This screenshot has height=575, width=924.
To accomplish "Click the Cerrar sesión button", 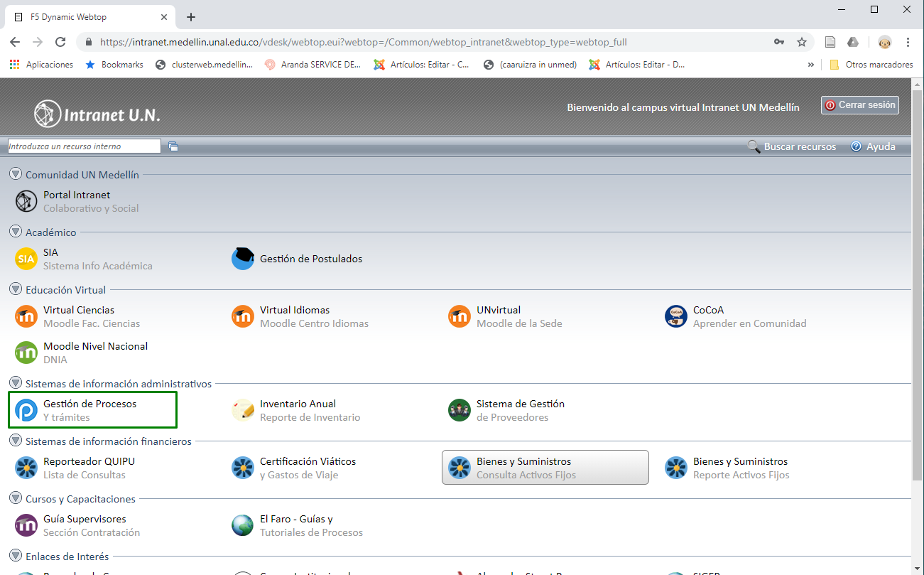I will [x=860, y=105].
